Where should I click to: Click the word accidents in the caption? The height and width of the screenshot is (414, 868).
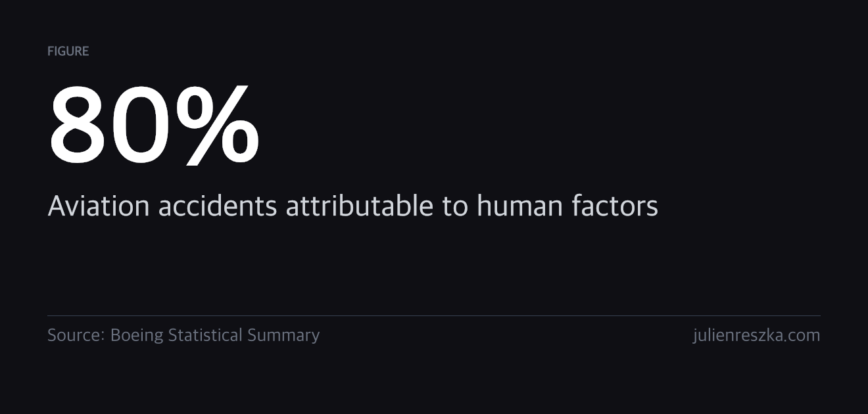[218, 206]
